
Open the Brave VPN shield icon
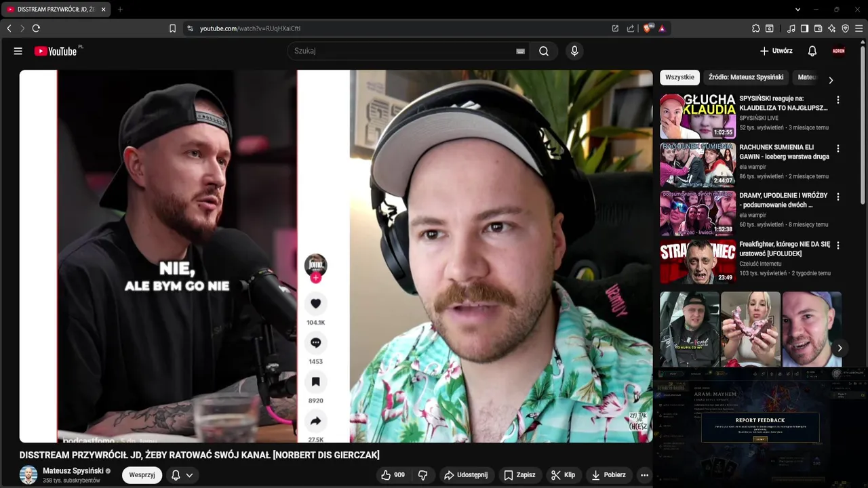[845, 28]
